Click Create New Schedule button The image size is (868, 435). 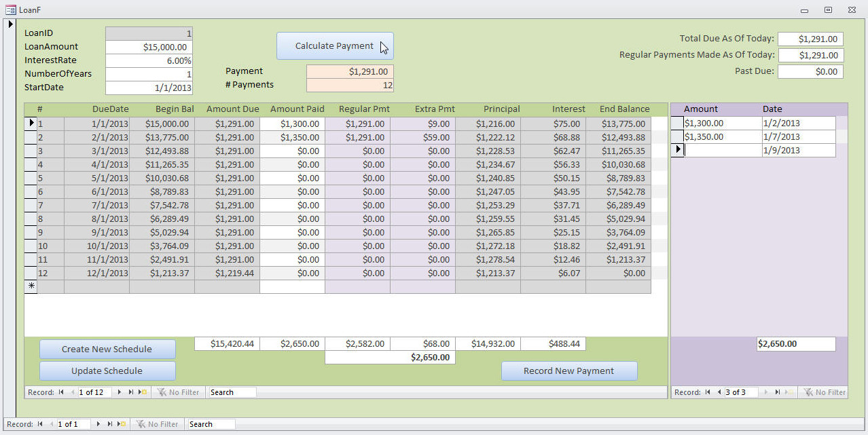tap(107, 349)
